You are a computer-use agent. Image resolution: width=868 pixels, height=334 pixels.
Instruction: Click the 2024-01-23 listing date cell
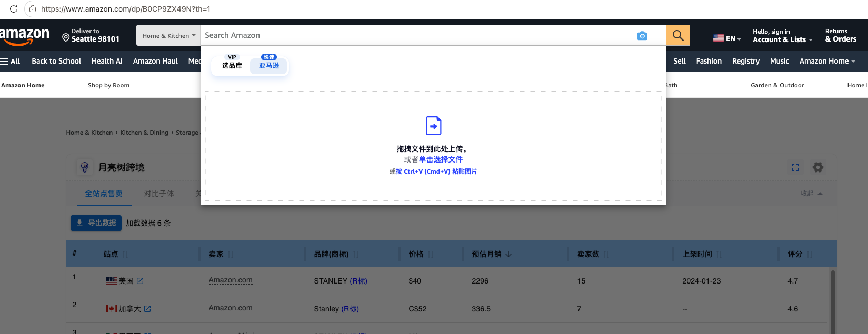click(702, 281)
